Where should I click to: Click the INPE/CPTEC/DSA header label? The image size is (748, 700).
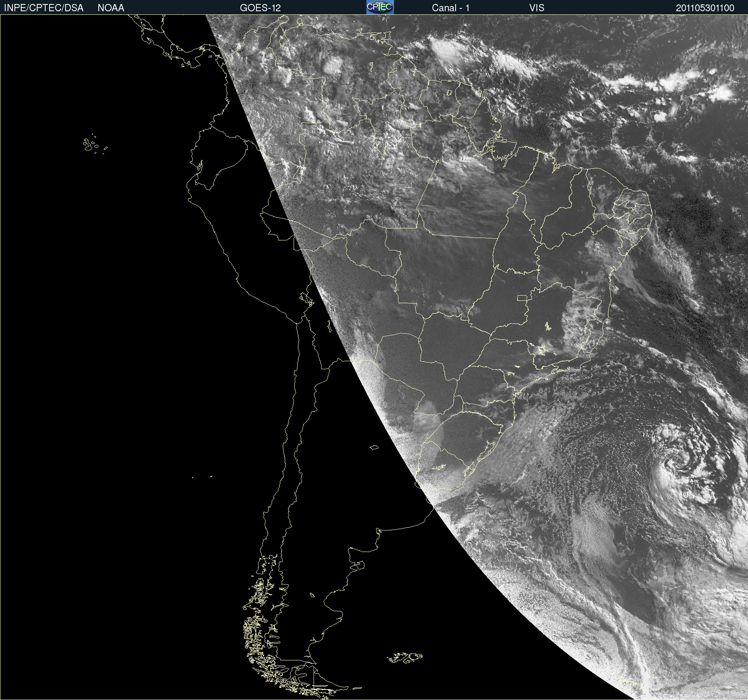click(x=44, y=8)
